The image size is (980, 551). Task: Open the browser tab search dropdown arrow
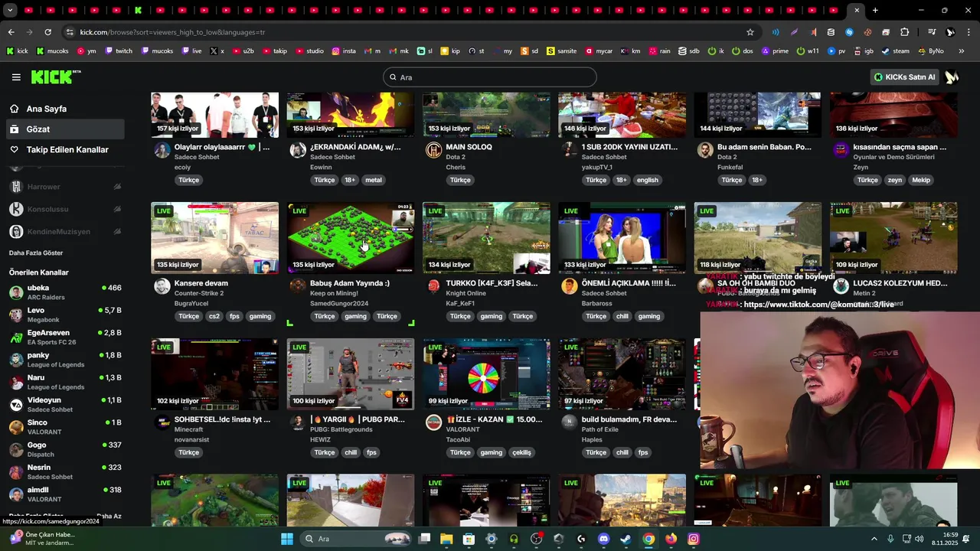click(x=11, y=10)
